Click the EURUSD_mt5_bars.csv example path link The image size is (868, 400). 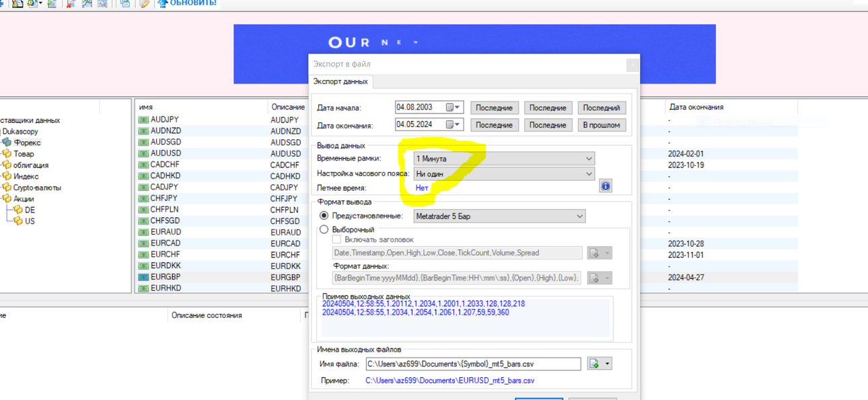[x=450, y=381]
